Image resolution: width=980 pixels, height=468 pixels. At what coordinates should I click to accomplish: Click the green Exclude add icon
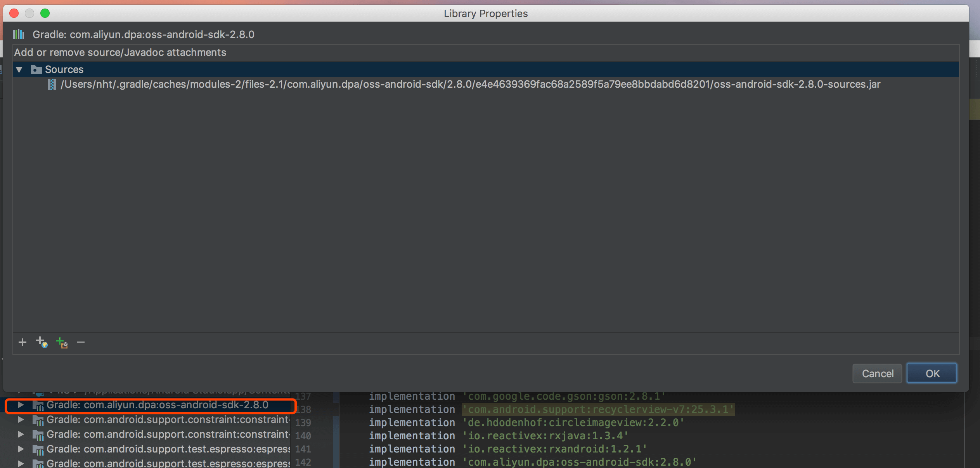click(x=62, y=342)
